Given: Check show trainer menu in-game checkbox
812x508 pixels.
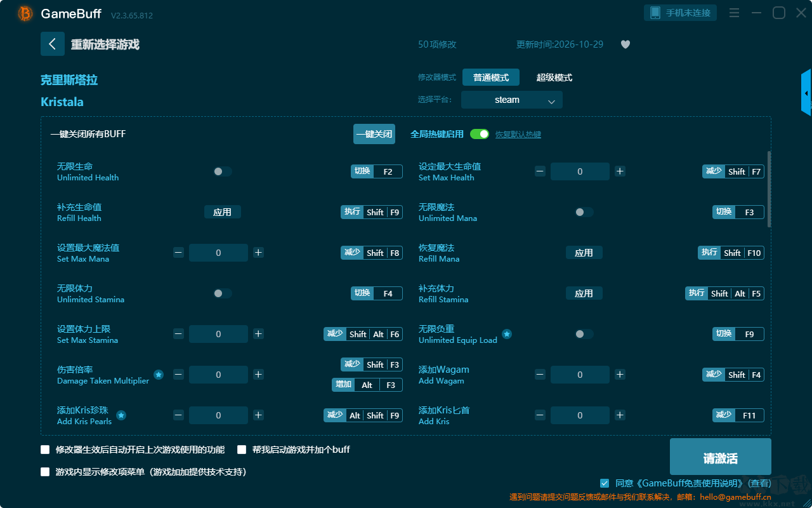Looking at the screenshot, I should (45, 472).
